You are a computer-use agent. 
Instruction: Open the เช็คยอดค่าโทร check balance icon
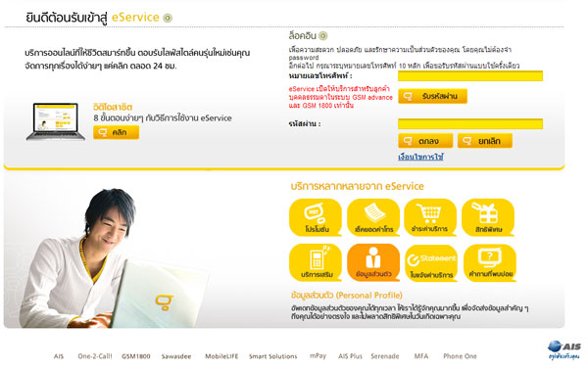pos(373,217)
